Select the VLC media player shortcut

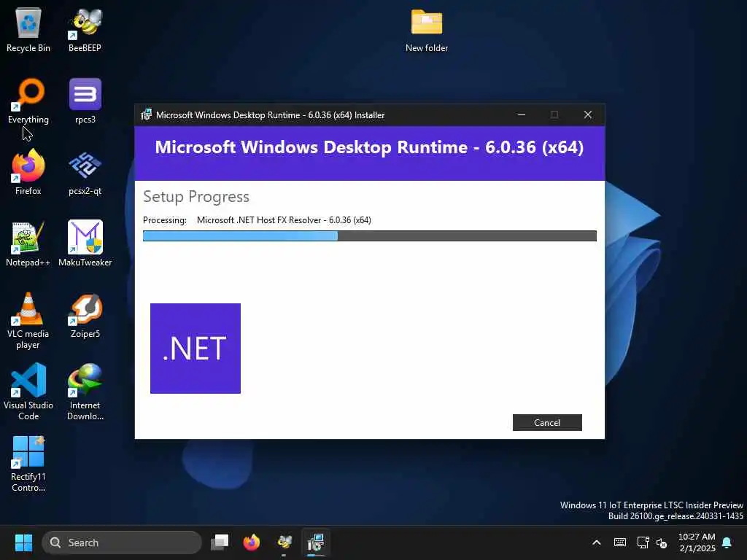click(28, 321)
